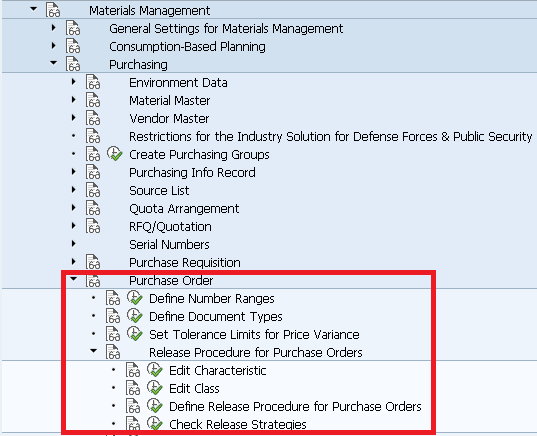Open documentation icon beside Vendor Master

tap(93, 118)
